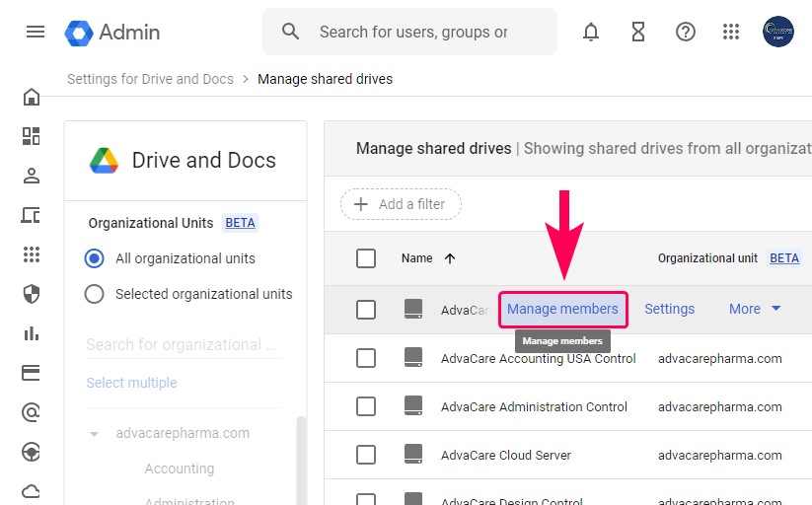Click Settings for Drive and Docs breadcrumb
The image size is (812, 505).
pos(150,79)
